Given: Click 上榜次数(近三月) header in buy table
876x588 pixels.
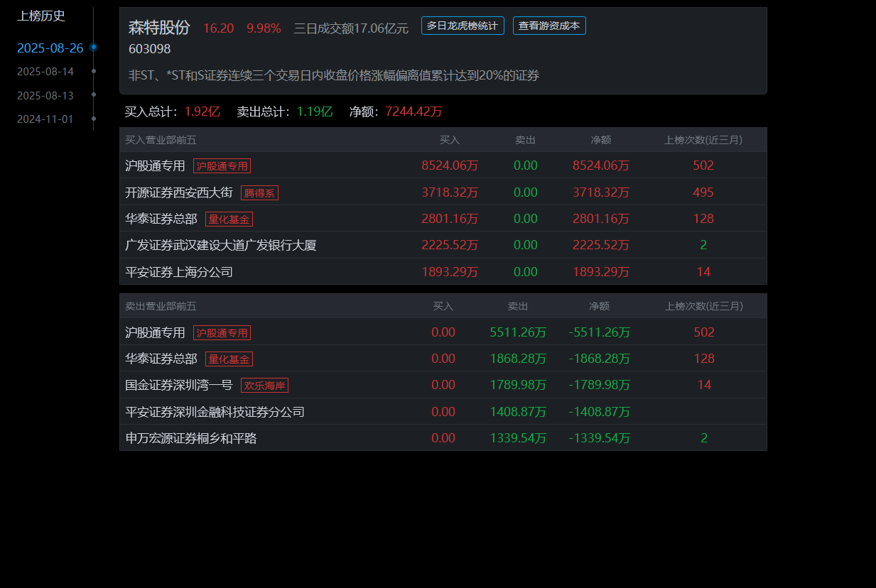Looking at the screenshot, I should (x=703, y=140).
